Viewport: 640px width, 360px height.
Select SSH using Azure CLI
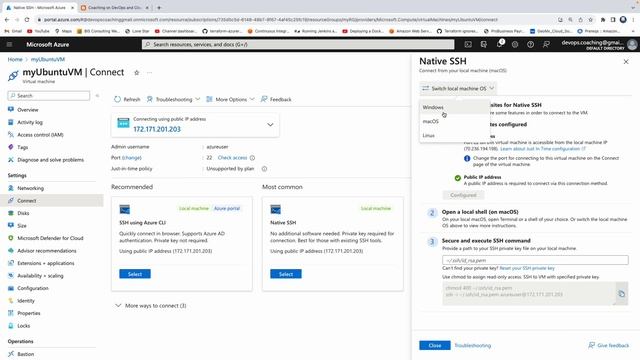135,274
